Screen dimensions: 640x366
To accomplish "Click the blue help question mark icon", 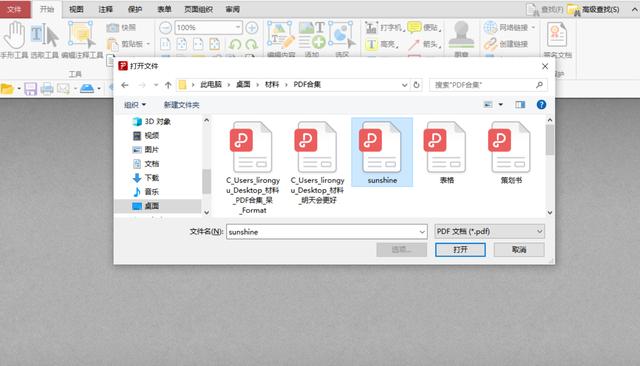I will coord(541,104).
